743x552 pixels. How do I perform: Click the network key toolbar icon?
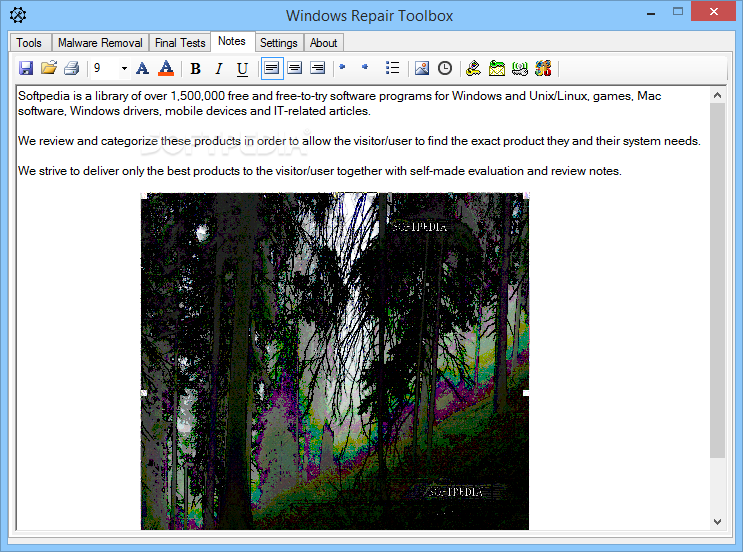point(520,68)
